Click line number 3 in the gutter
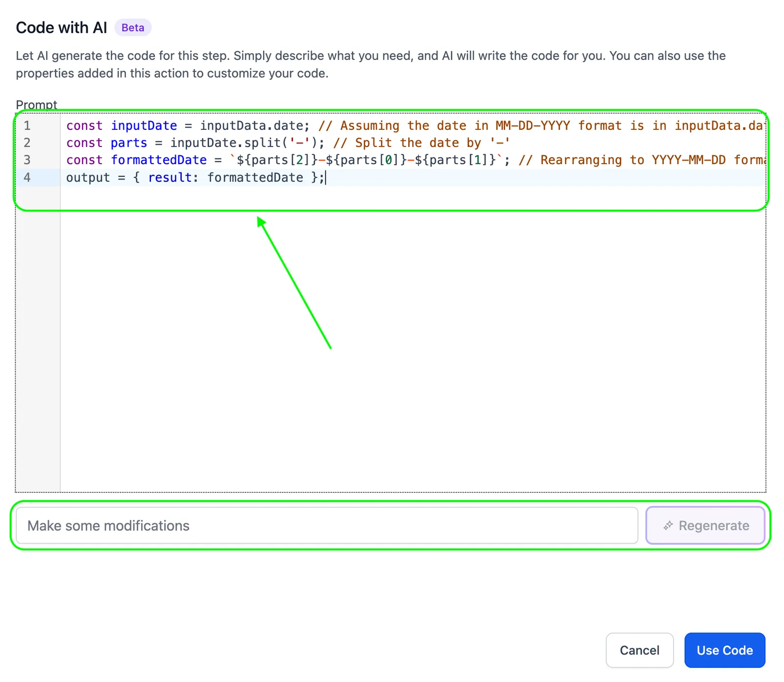The width and height of the screenshot is (784, 682). pos(27,160)
